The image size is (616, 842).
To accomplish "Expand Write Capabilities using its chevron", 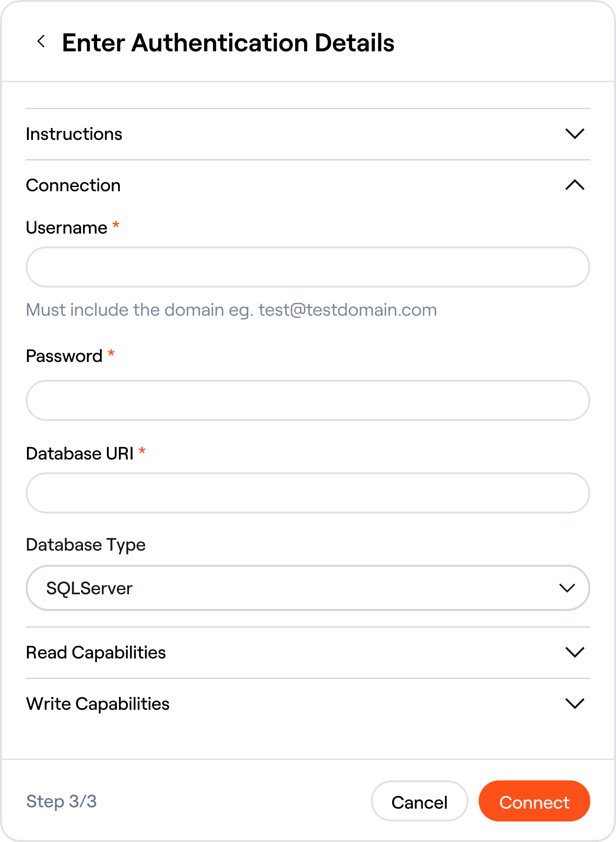I will (x=575, y=704).
